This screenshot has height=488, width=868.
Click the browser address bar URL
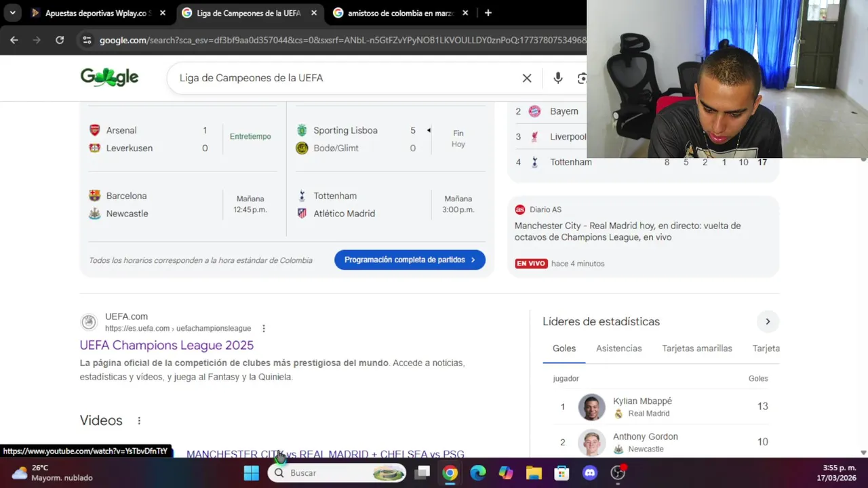342,40
